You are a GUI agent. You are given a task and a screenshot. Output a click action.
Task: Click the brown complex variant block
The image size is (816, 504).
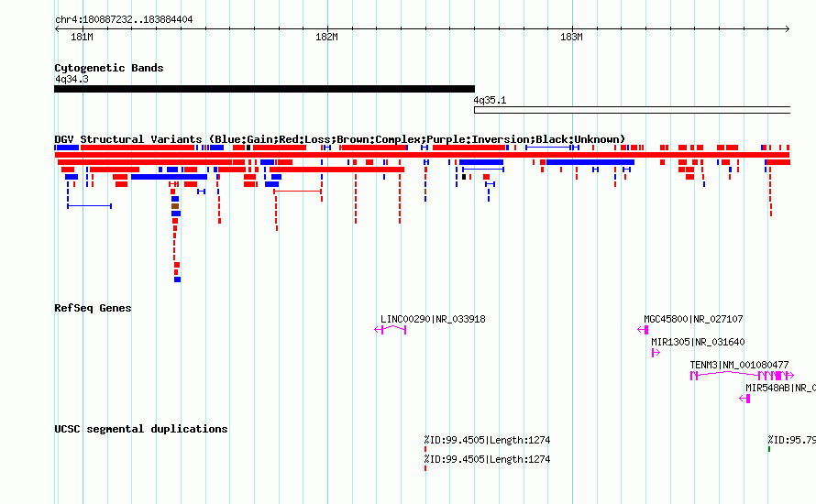pyautogui.click(x=175, y=206)
